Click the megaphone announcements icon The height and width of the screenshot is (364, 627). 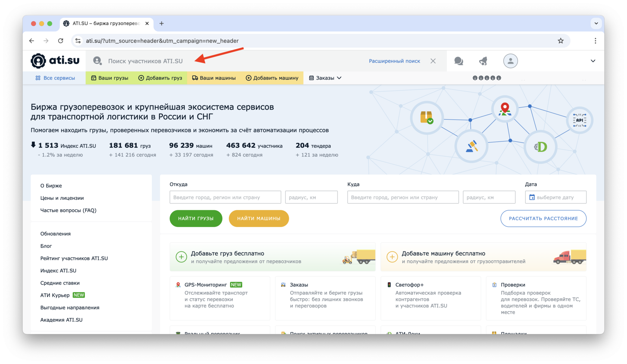coord(483,61)
